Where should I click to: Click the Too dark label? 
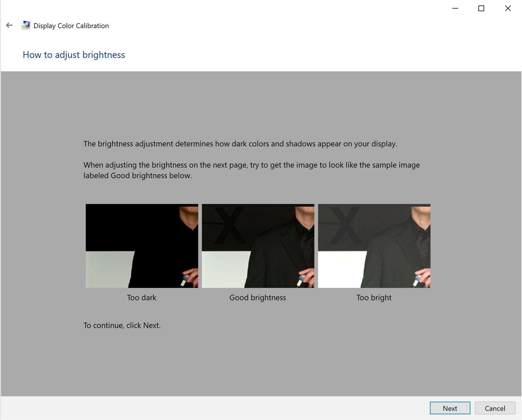point(141,297)
